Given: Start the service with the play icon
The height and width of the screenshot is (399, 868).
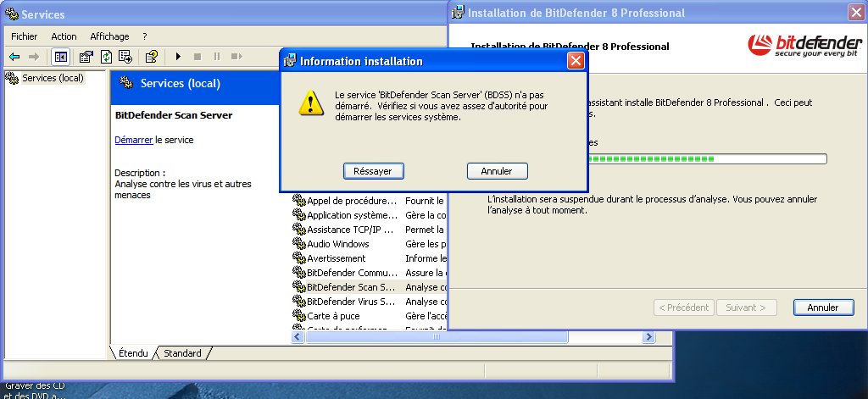Looking at the screenshot, I should [178, 57].
